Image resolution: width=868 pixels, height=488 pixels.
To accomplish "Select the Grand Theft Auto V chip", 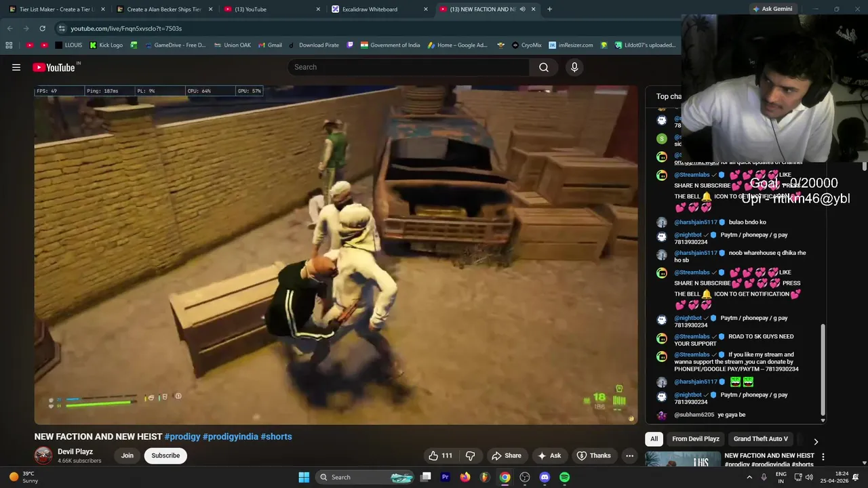I will pyautogui.click(x=760, y=439).
